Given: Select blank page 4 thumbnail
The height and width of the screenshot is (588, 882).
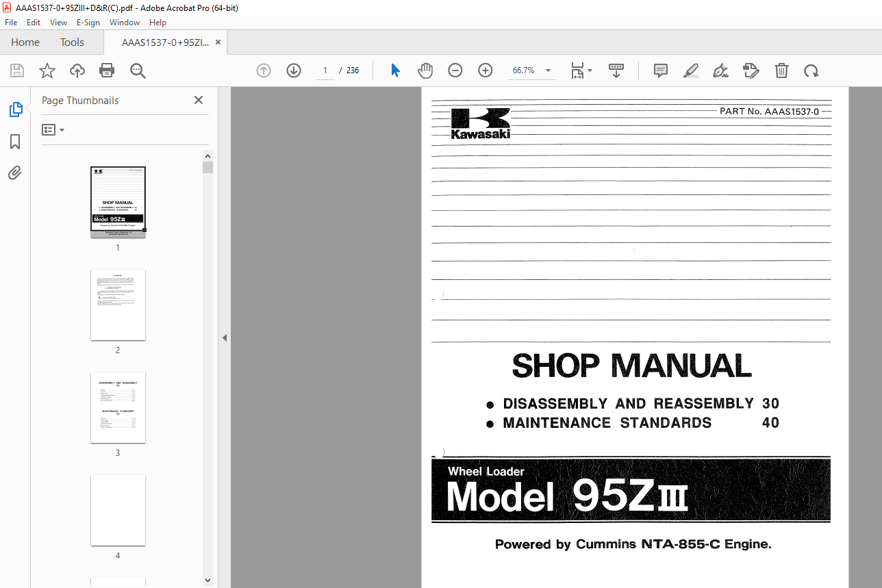Looking at the screenshot, I should [x=118, y=510].
